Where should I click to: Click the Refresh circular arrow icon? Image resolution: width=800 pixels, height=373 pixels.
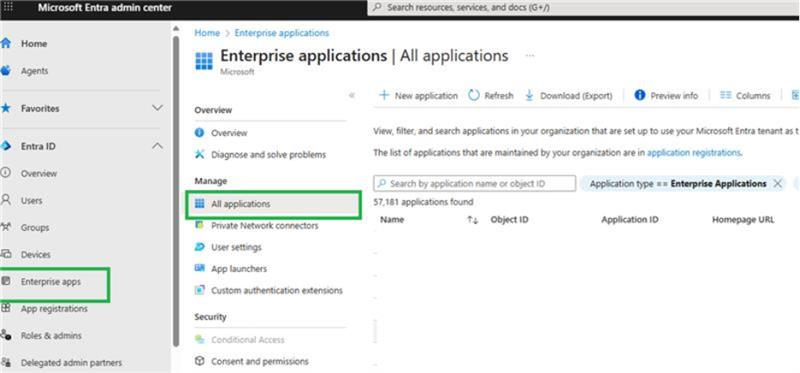click(474, 95)
